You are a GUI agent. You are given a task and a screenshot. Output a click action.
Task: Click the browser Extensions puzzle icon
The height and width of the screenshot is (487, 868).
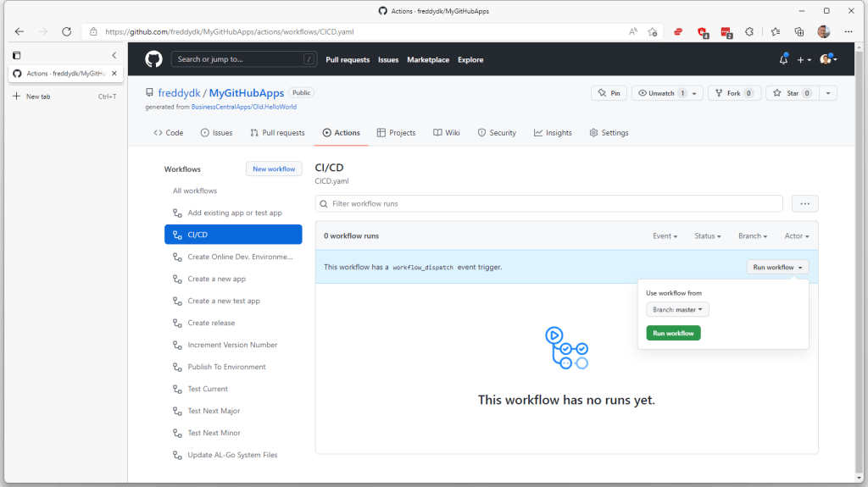coord(749,31)
